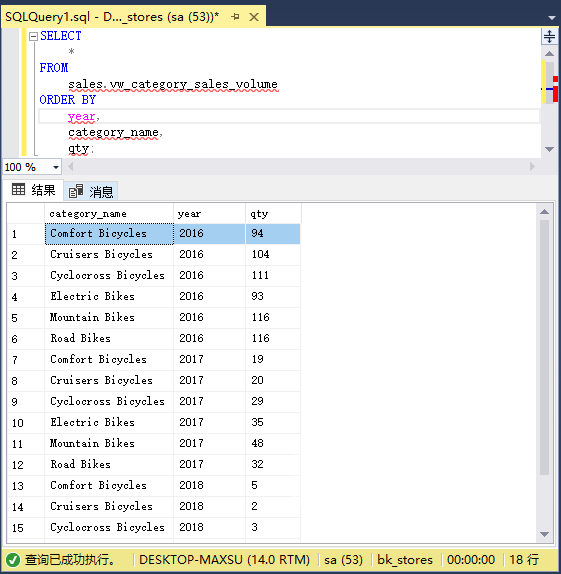Image resolution: width=561 pixels, height=574 pixels.
Task: Open the 100 % zoom dropdown
Action: (x=56, y=168)
